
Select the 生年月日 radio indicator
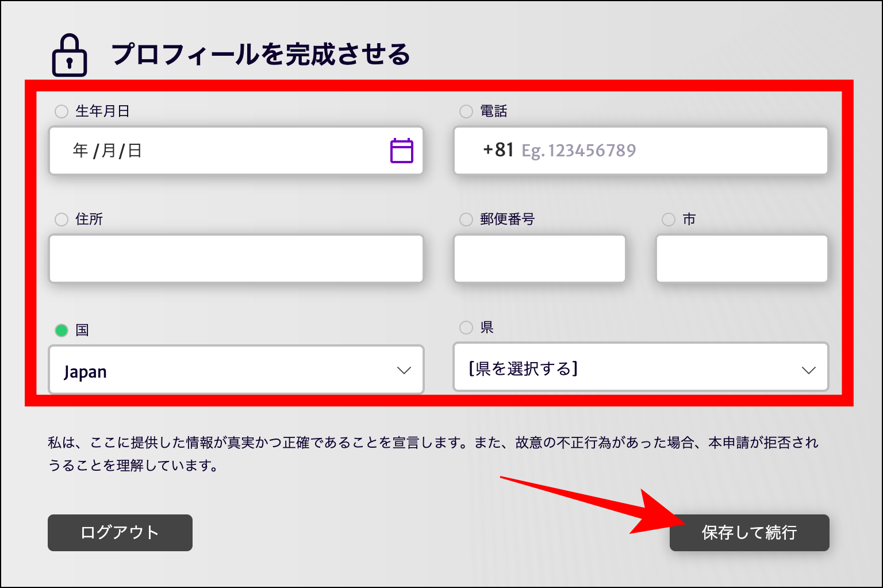pyautogui.click(x=61, y=111)
